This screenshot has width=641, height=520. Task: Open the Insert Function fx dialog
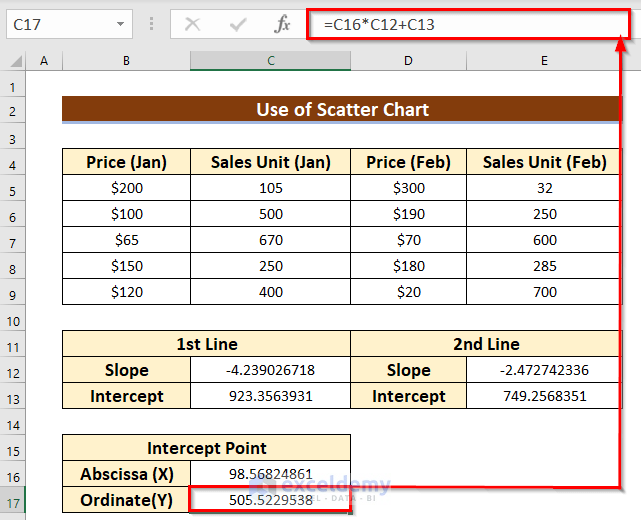click(x=283, y=24)
